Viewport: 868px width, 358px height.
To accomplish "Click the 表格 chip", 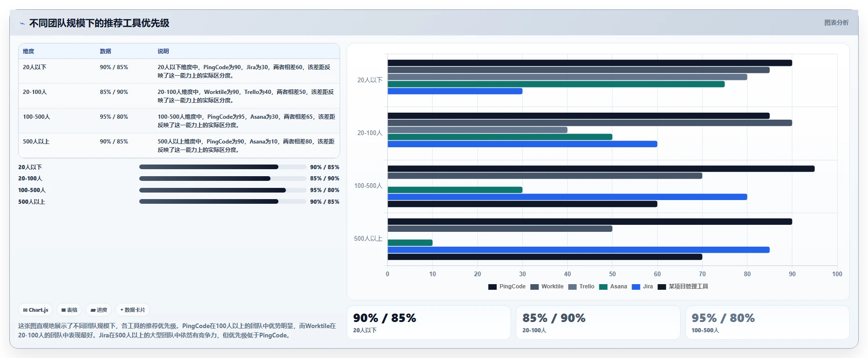I will (69, 310).
